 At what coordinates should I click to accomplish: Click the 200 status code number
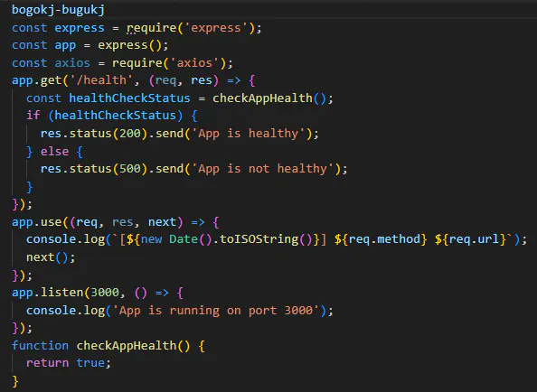[130, 134]
